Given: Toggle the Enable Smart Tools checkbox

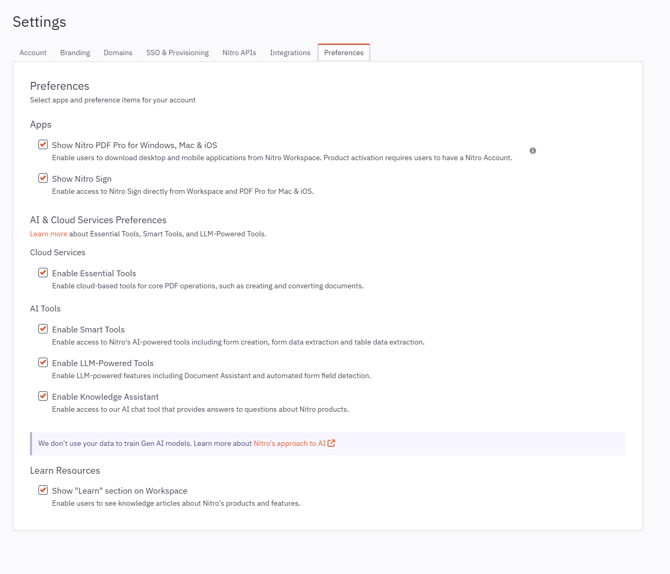Looking at the screenshot, I should pyautogui.click(x=43, y=329).
